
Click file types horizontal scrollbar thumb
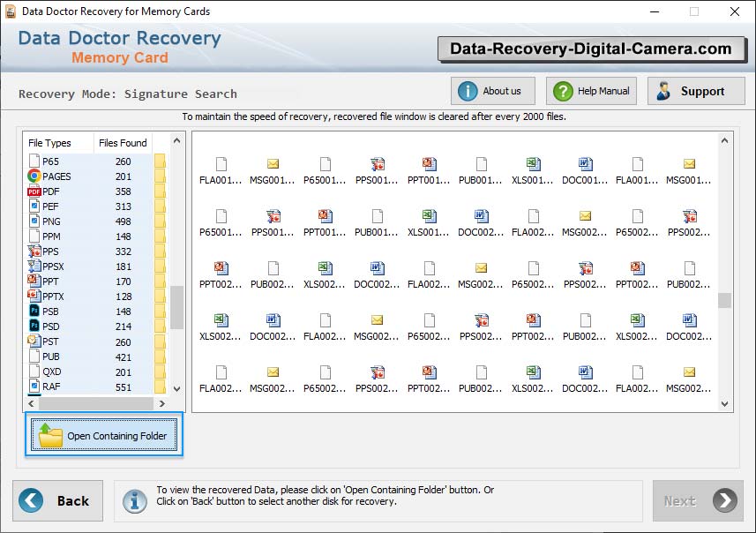pyautogui.click(x=96, y=403)
